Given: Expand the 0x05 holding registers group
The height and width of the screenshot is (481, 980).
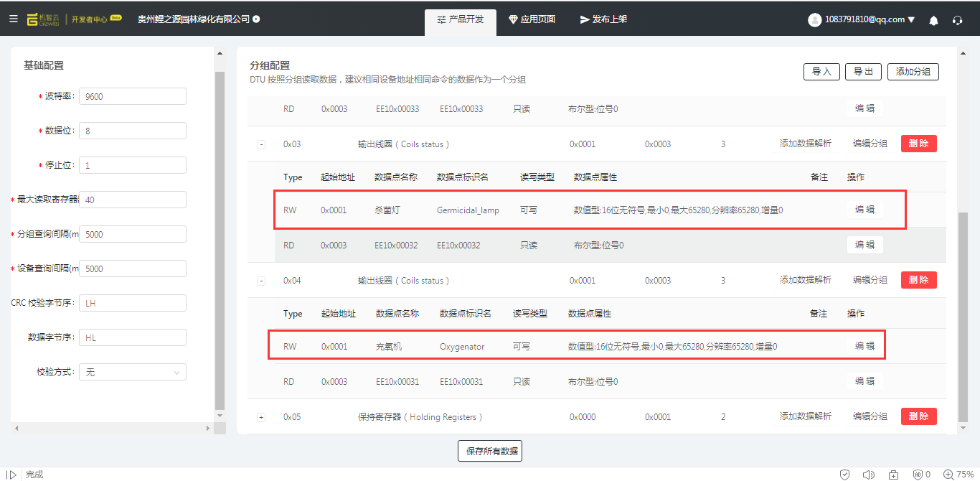Looking at the screenshot, I should (261, 417).
